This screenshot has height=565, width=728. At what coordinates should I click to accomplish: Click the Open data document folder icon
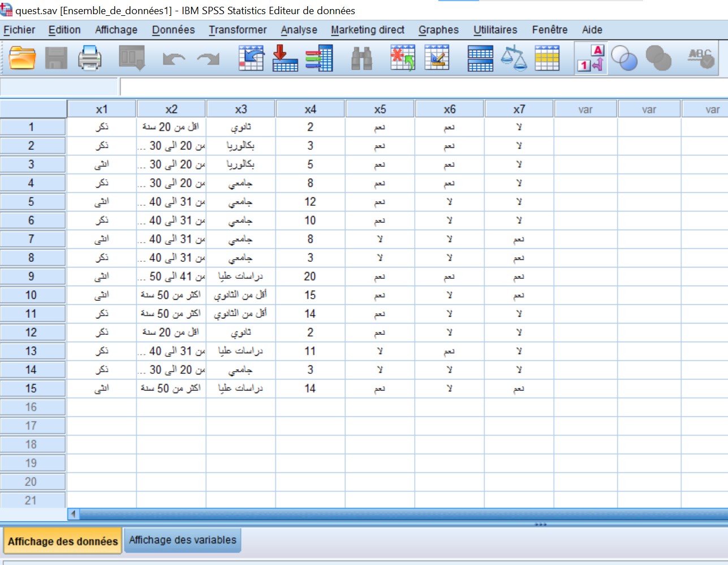(x=23, y=58)
